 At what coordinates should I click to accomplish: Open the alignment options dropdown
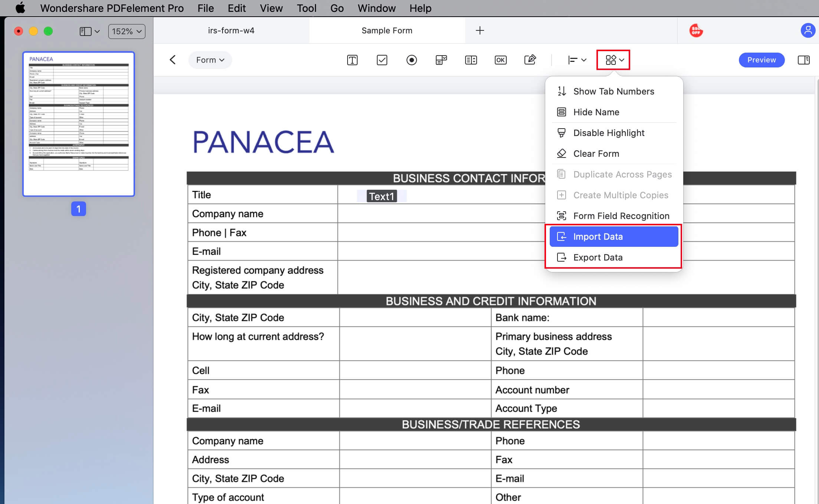577,60
